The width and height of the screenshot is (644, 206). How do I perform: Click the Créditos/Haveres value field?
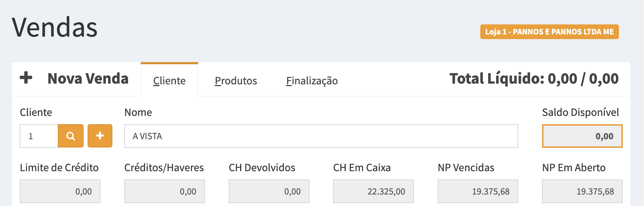point(164,191)
